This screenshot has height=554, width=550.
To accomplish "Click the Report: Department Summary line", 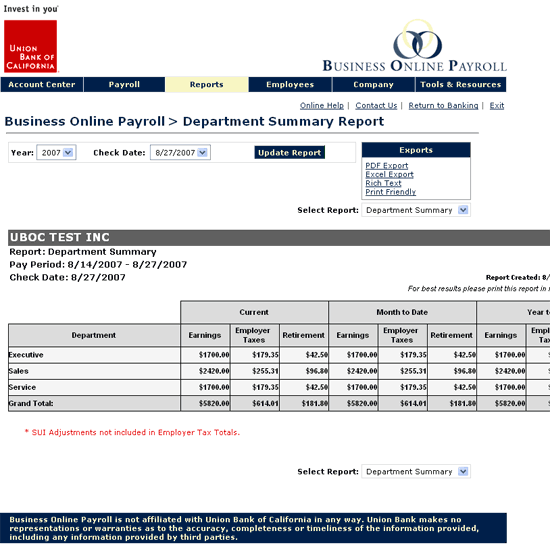I will click(x=83, y=252).
